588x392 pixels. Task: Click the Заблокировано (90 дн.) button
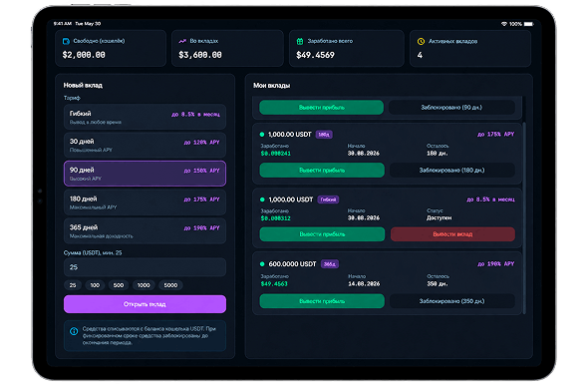451,108
